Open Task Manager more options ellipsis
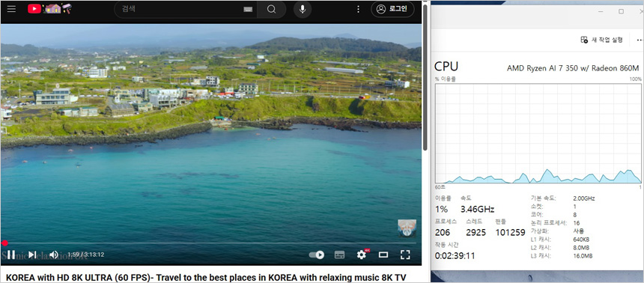This screenshot has width=644, height=283. (640, 40)
